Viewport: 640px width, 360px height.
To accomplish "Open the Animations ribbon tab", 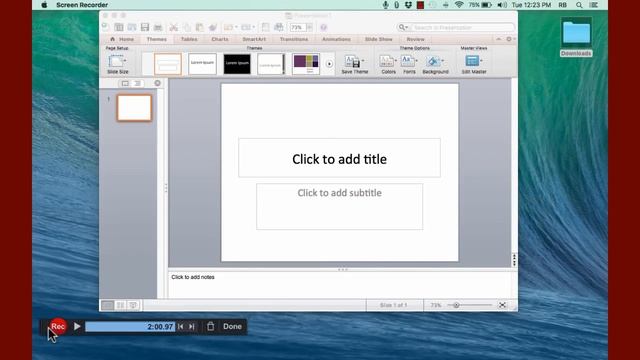I will click(336, 39).
